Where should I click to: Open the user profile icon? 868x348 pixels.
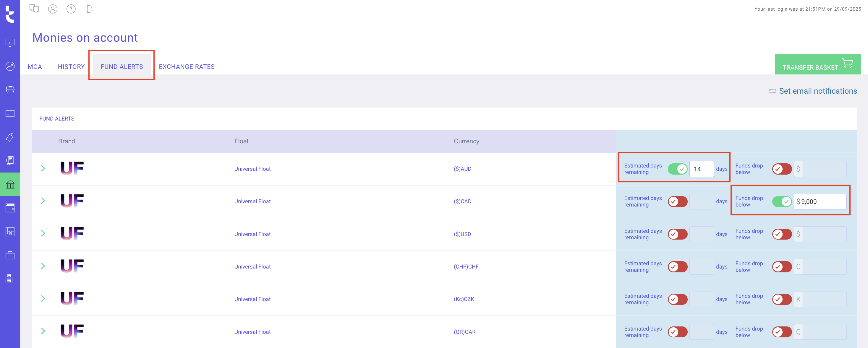click(53, 9)
